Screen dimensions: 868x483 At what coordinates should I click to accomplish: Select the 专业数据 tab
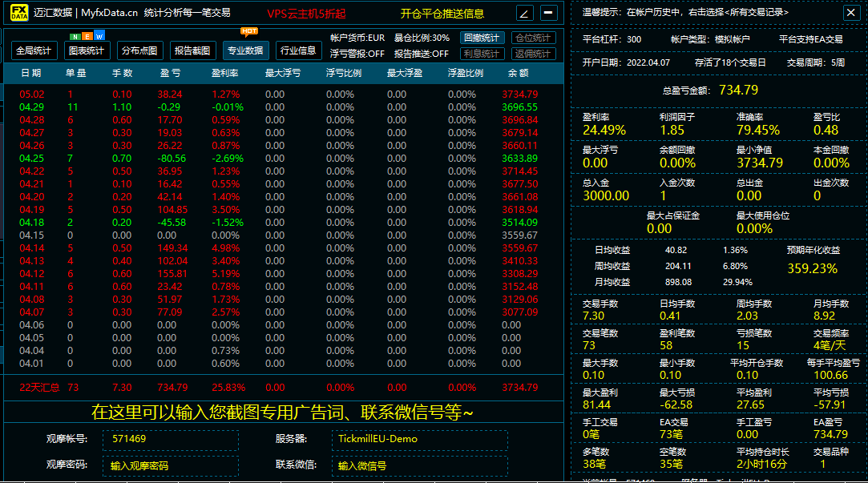tap(245, 50)
